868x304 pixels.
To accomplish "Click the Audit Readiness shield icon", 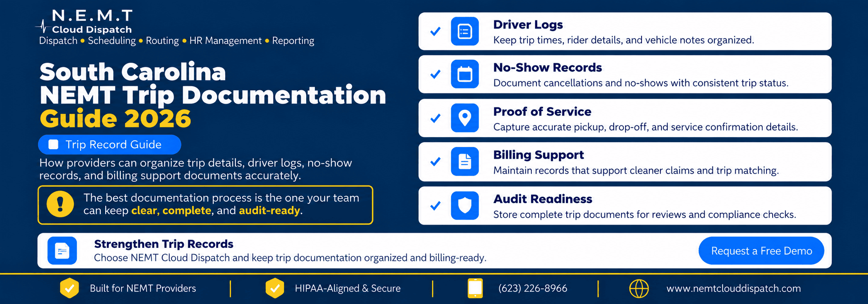I will [x=465, y=206].
